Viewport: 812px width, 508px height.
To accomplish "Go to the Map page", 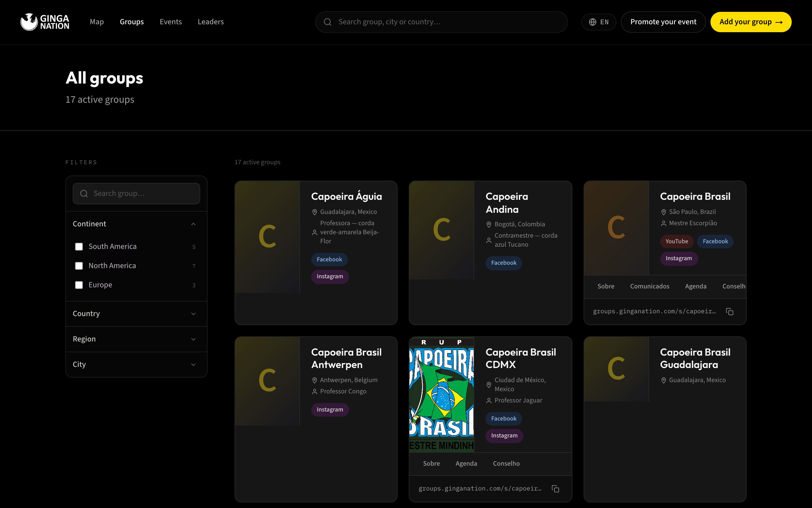I will click(x=97, y=22).
